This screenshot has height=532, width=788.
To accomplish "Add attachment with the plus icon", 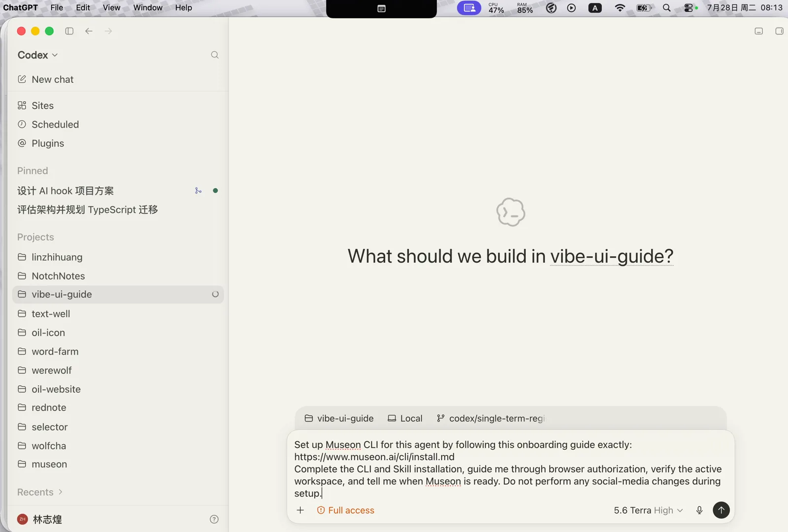I will pos(300,510).
